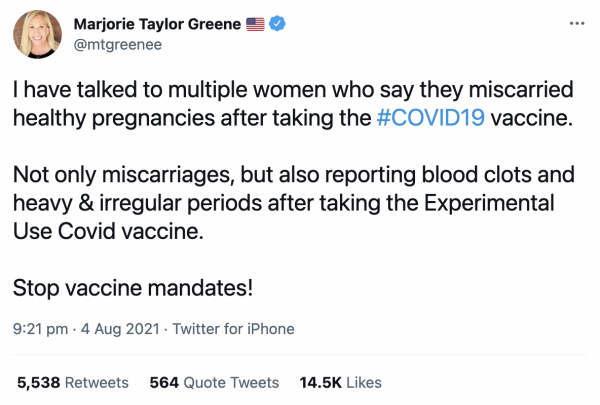
Task: Click the 14.5K like count number
Action: [321, 382]
